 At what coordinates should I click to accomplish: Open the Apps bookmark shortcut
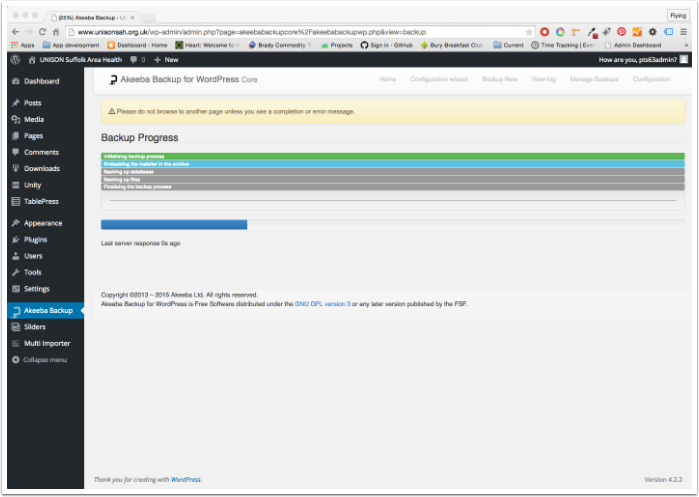click(x=23, y=45)
